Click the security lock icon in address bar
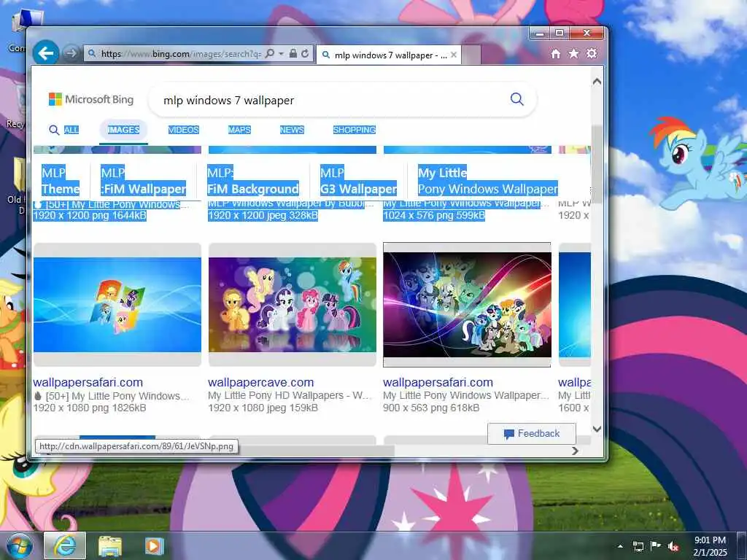Image resolution: width=747 pixels, height=560 pixels. click(x=293, y=54)
